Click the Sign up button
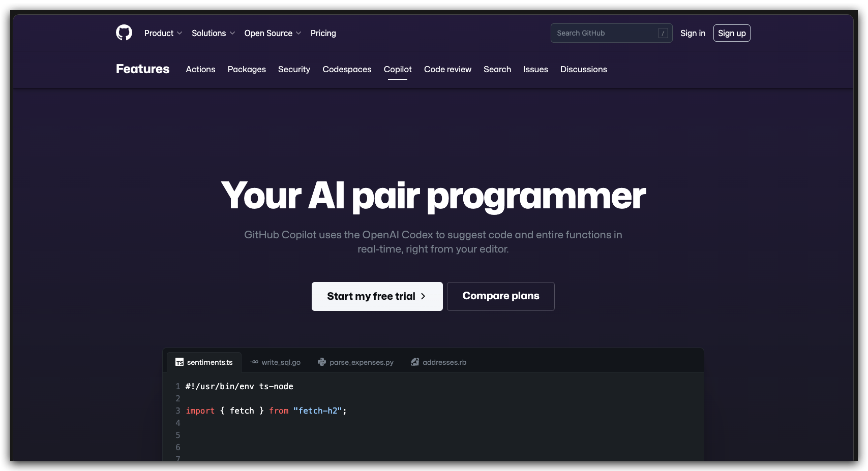 [732, 33]
